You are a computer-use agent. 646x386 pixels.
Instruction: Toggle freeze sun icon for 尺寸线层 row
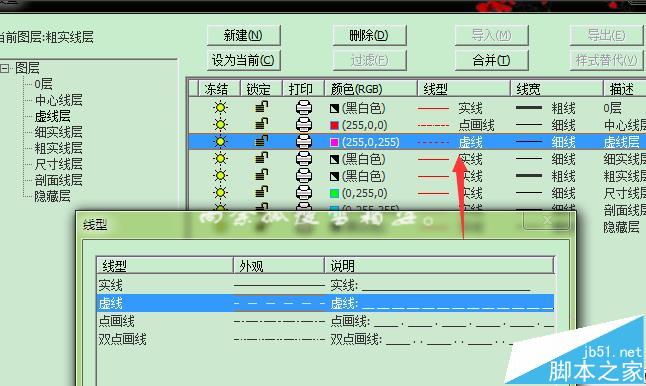pos(220,193)
